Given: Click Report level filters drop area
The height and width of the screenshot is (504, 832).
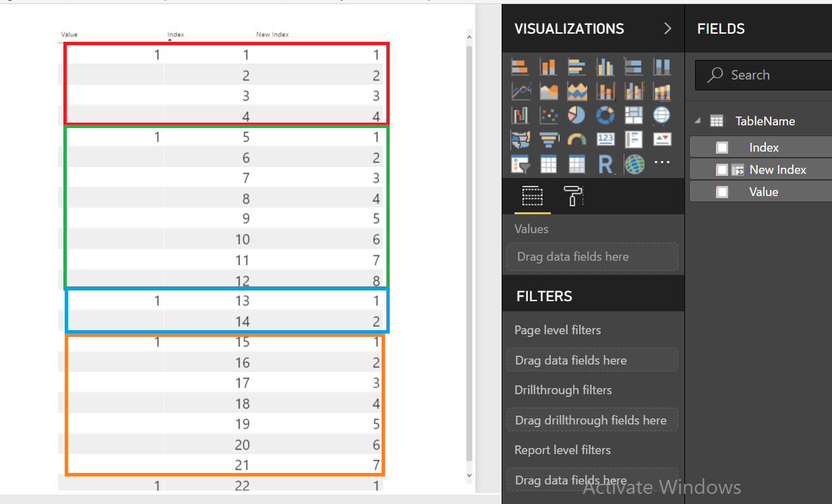Looking at the screenshot, I should coord(592,480).
